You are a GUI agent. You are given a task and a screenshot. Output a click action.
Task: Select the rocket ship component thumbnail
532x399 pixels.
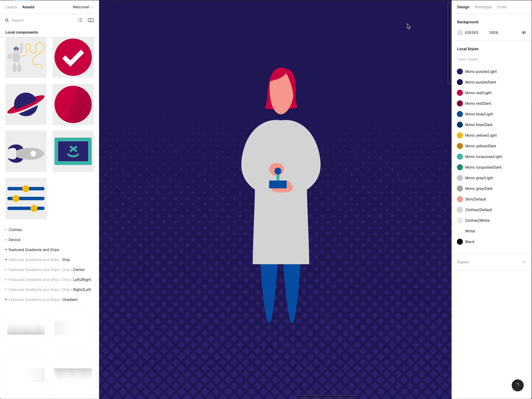pyautogui.click(x=26, y=151)
